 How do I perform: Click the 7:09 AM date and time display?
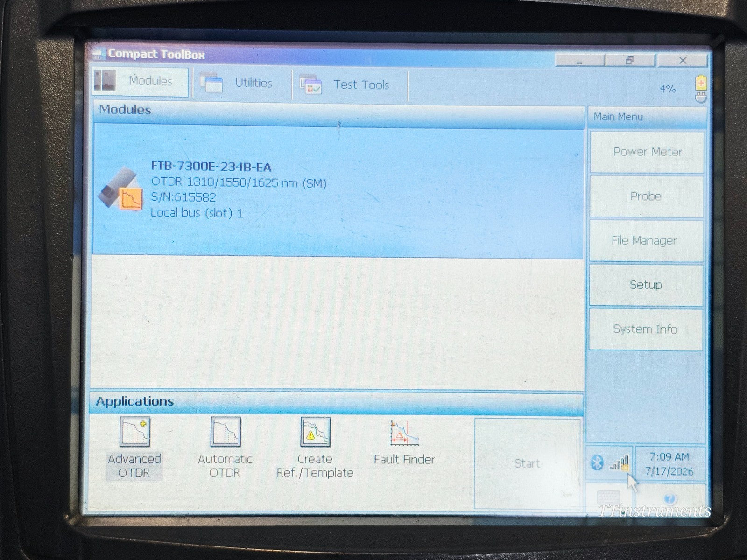(x=670, y=464)
